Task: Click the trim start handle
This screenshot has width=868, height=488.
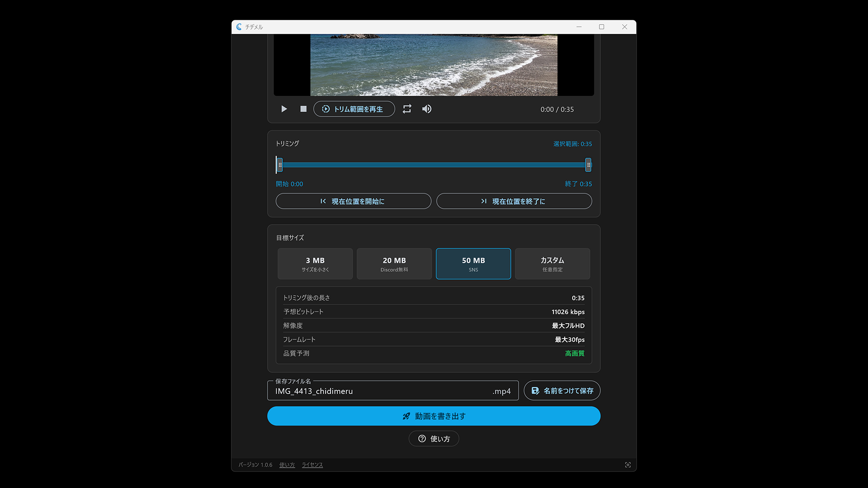Action: pos(280,165)
